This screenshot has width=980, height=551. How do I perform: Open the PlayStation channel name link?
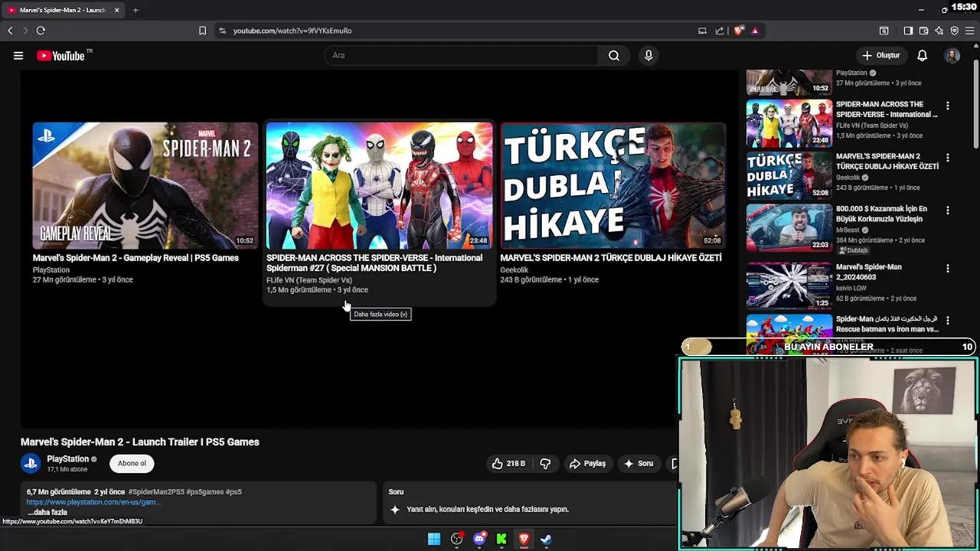67,459
